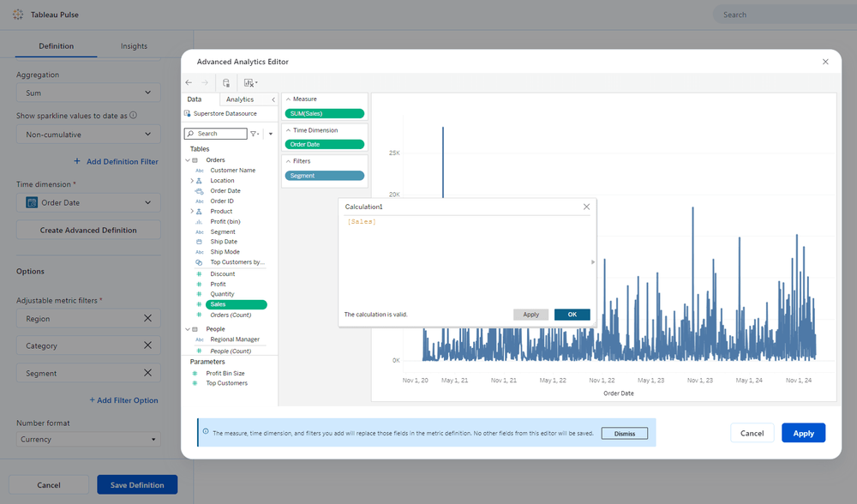The height and width of the screenshot is (504, 857).
Task: Open the field filter funnel icon
Action: (x=255, y=134)
